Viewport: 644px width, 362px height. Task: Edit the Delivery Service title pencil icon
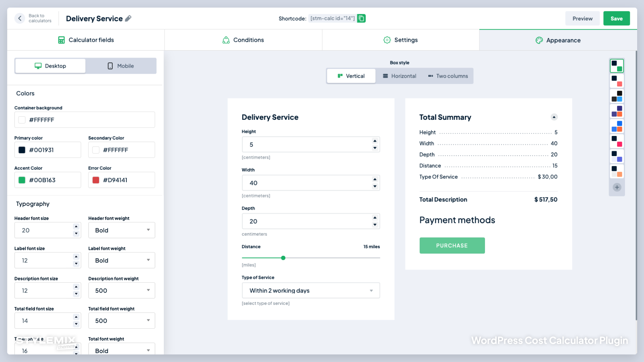pos(128,19)
